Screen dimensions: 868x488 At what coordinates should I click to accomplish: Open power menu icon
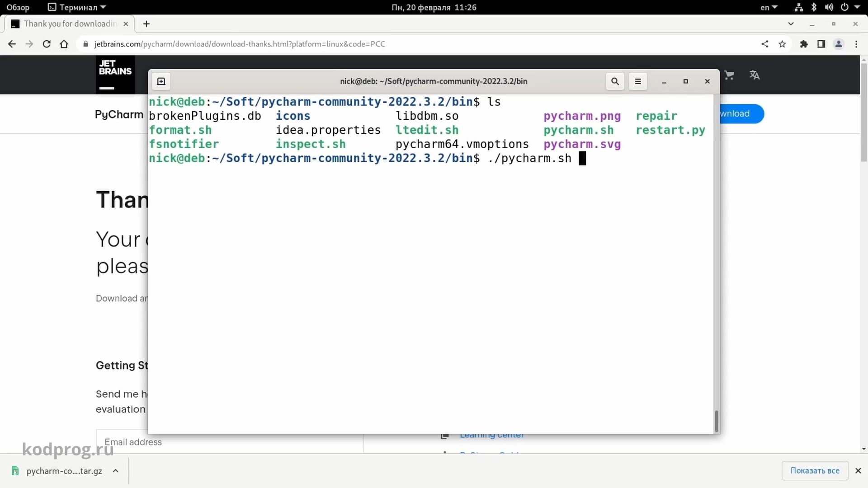(845, 7)
